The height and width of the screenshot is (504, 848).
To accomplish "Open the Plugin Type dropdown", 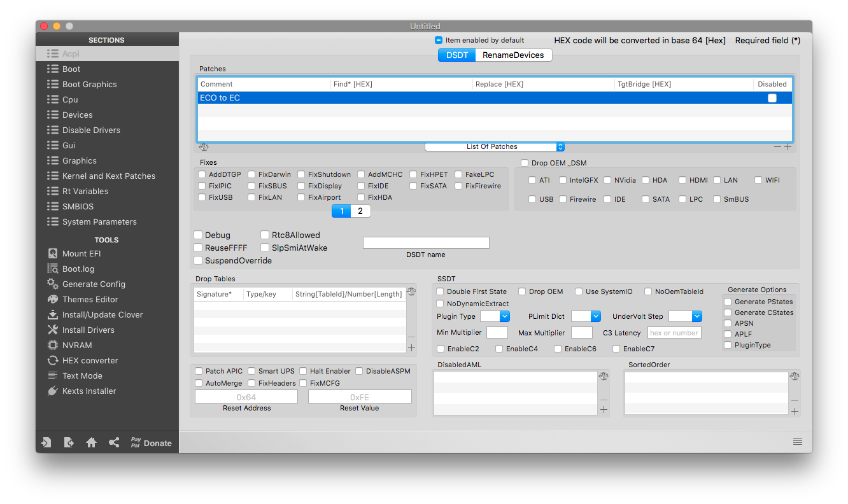I will [x=495, y=316].
